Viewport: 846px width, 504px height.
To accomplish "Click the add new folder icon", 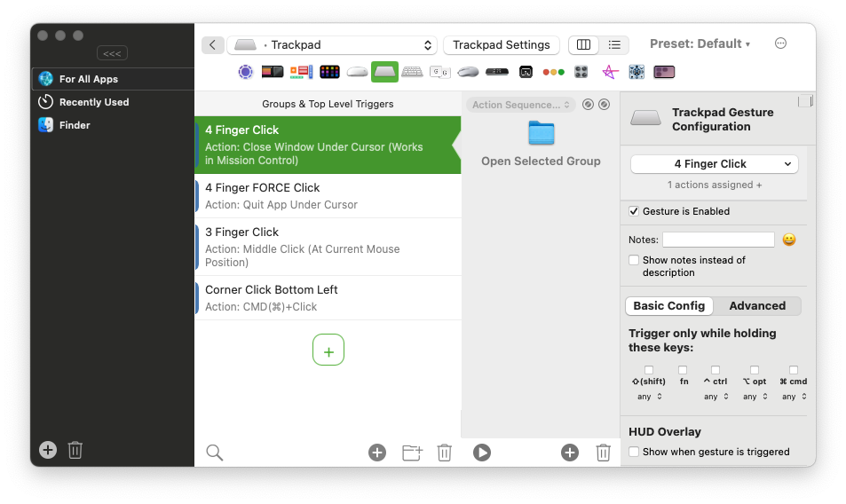I will 412,453.
